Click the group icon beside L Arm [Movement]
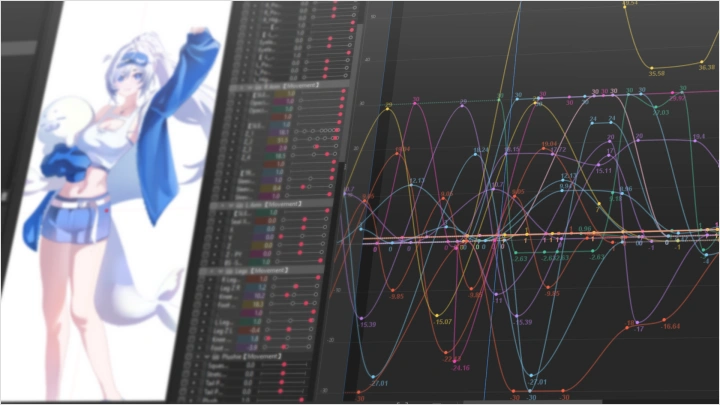The width and height of the screenshot is (720, 405). tap(238, 205)
